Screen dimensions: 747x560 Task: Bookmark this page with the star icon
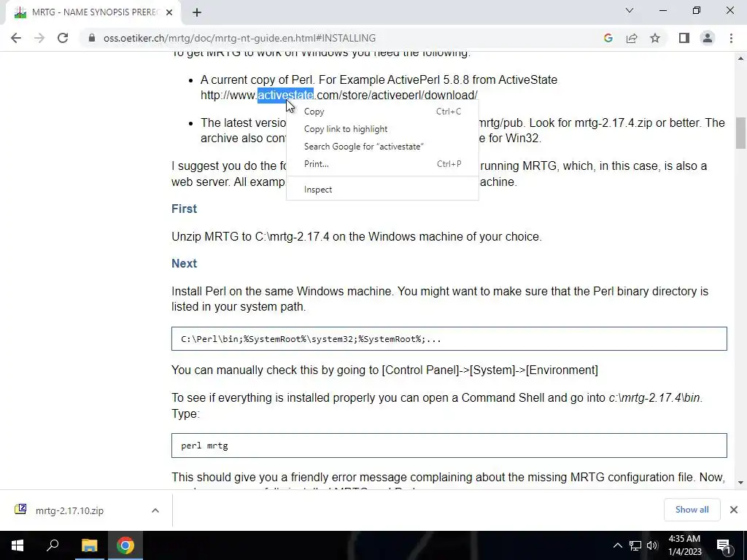pos(655,38)
